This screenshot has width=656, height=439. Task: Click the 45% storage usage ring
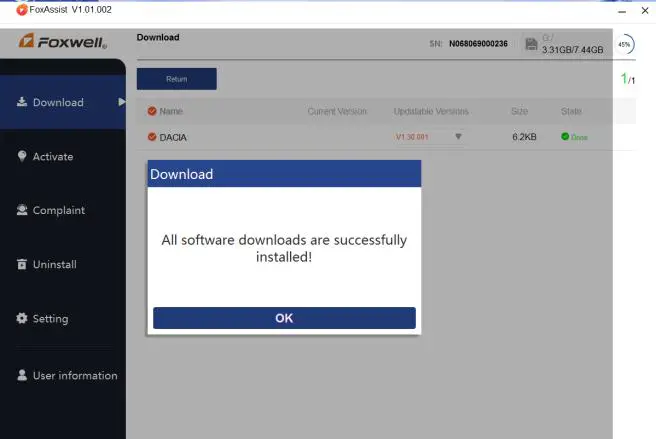tap(625, 44)
